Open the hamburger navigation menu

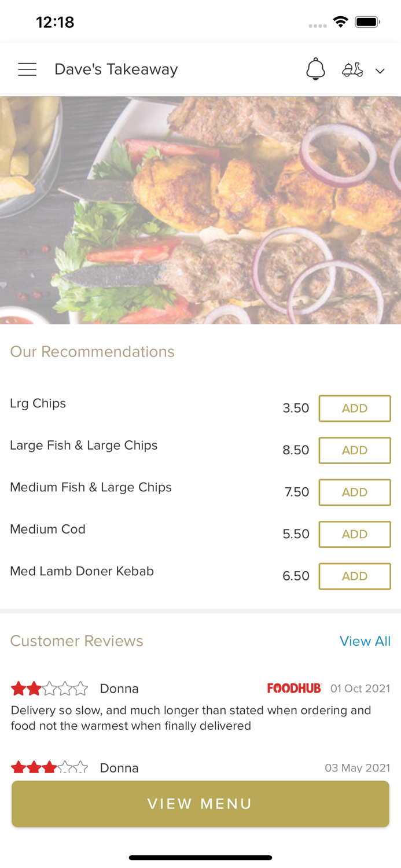point(27,69)
